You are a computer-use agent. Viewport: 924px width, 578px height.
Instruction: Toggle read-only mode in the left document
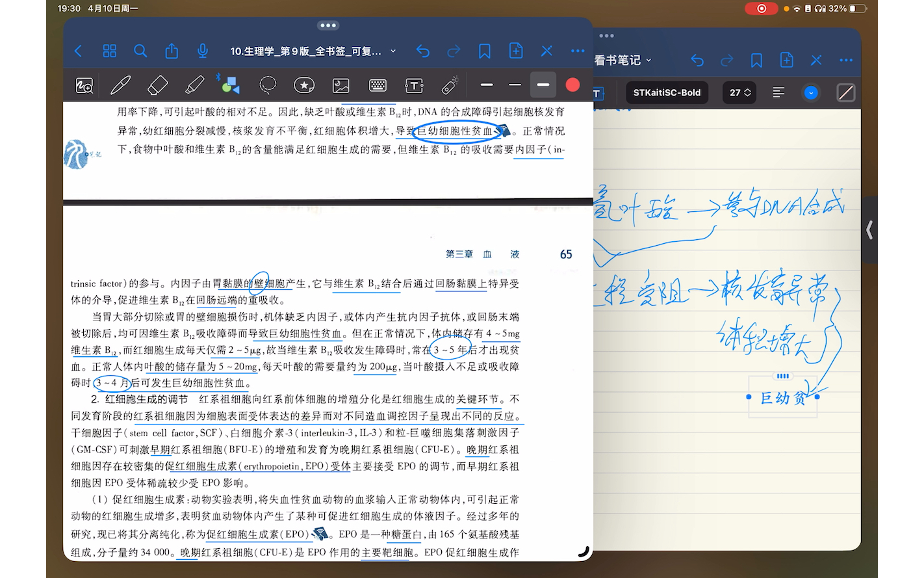click(547, 51)
